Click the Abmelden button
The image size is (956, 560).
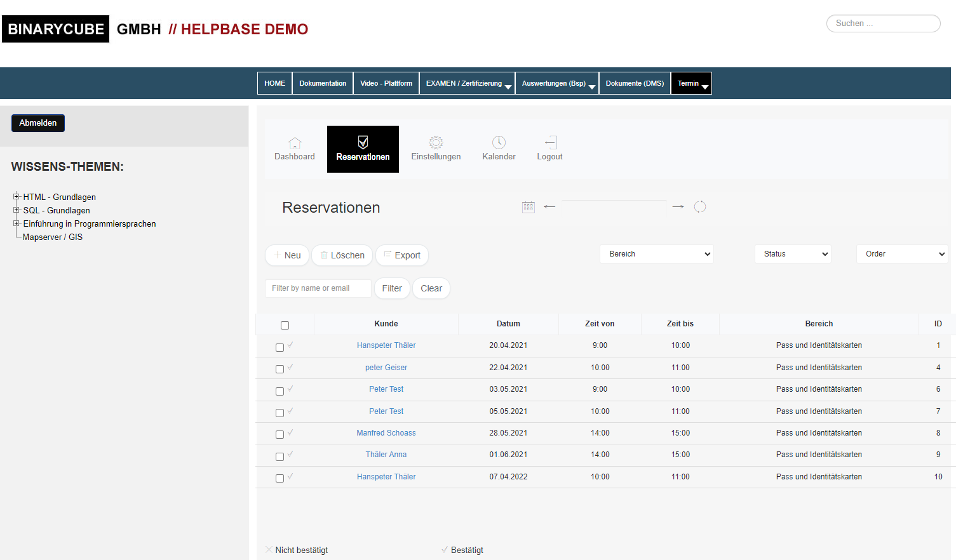[38, 123]
